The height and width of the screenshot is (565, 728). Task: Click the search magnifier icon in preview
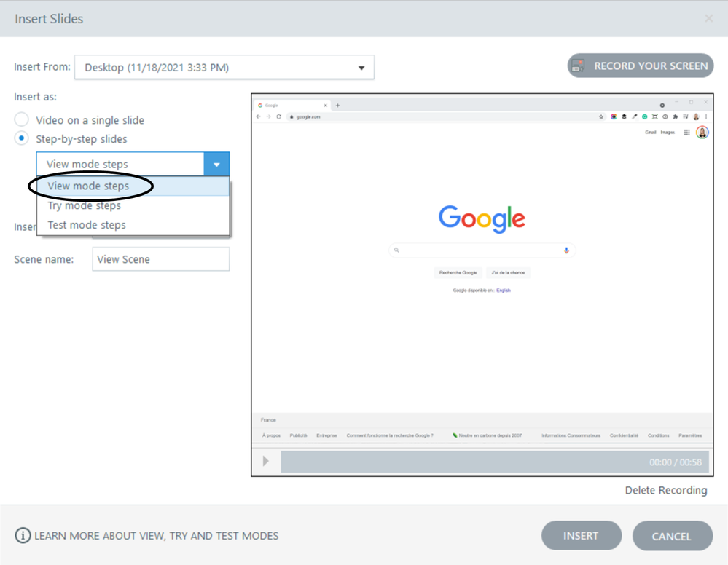click(396, 250)
